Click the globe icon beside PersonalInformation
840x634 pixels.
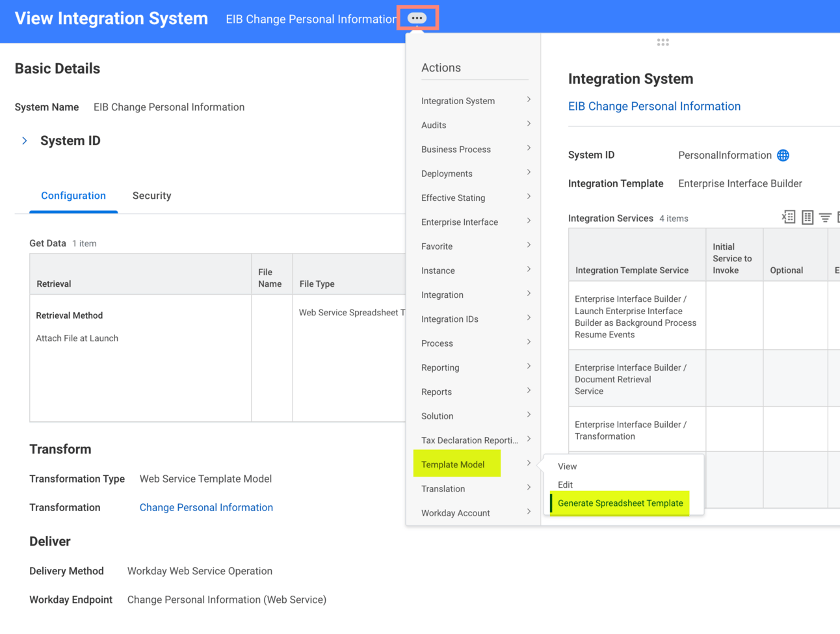tap(783, 155)
